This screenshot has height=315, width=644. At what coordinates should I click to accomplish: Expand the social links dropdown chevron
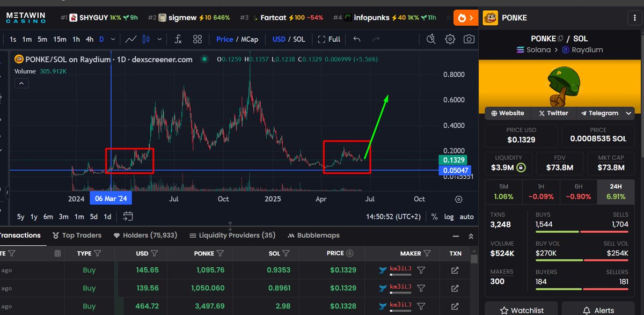pos(629,113)
